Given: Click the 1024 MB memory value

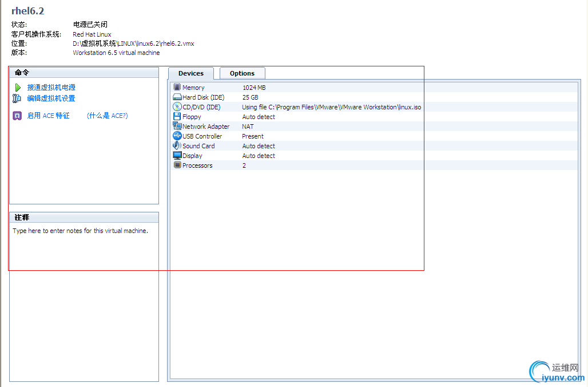Looking at the screenshot, I should pos(254,88).
